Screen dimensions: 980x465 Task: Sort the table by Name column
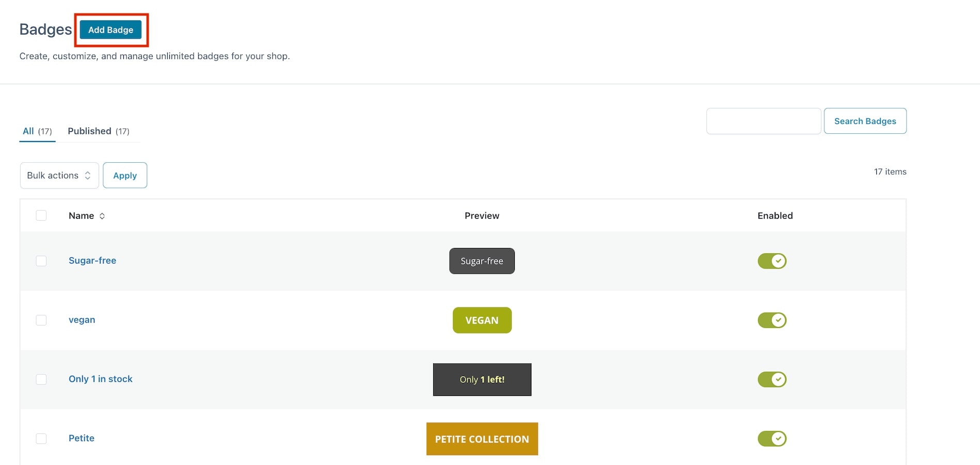click(87, 215)
